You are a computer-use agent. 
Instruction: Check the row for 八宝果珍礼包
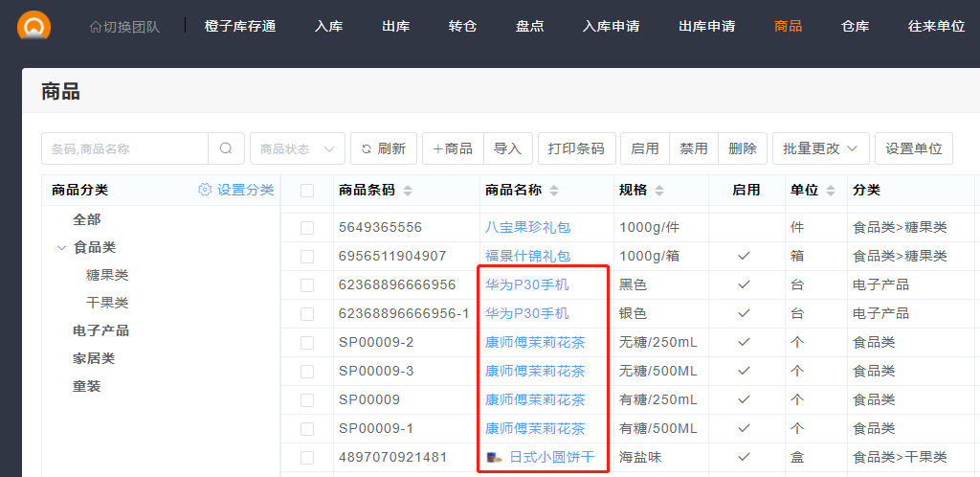click(307, 228)
